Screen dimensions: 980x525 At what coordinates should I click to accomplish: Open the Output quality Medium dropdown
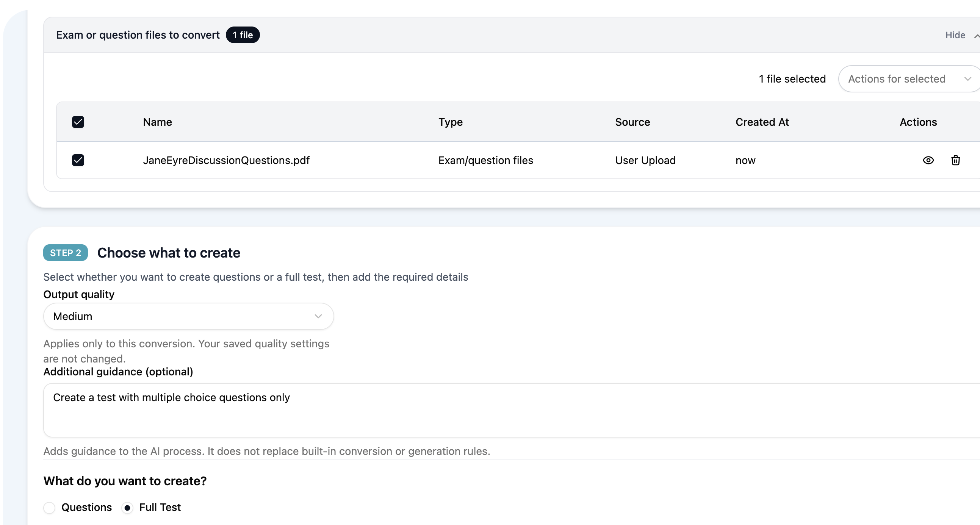pyautogui.click(x=189, y=316)
